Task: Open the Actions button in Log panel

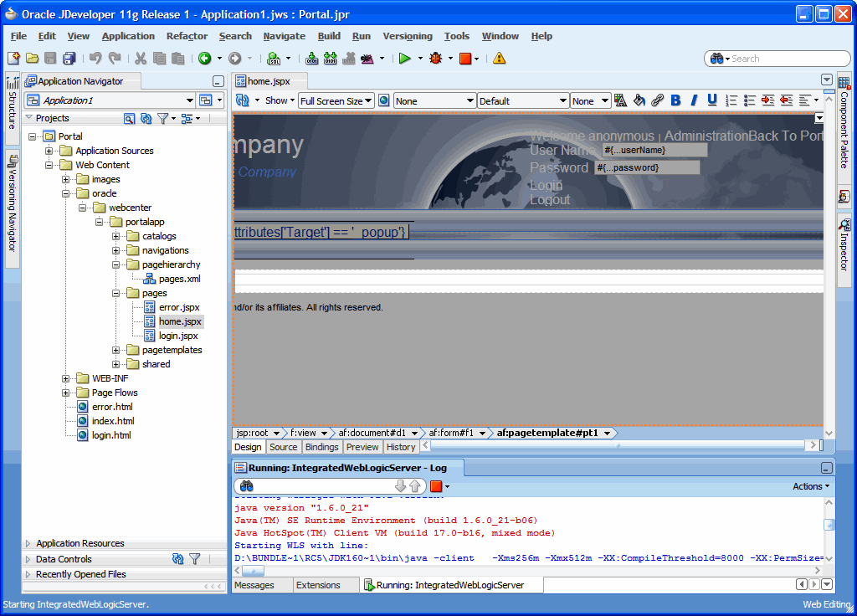Action: 810,486
